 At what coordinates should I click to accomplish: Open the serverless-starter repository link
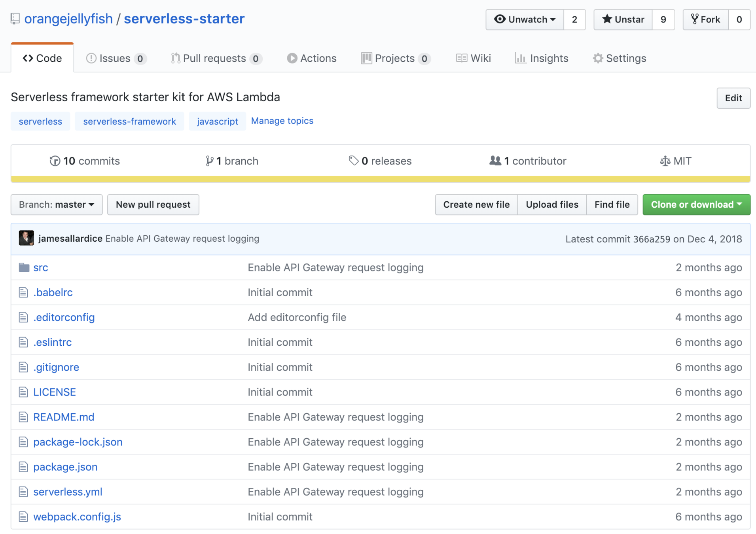pyautogui.click(x=184, y=19)
